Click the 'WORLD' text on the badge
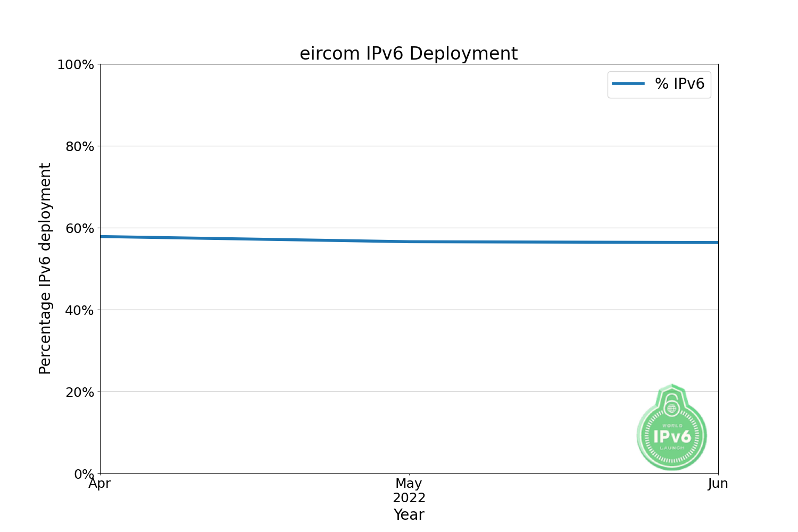 pos(672,426)
